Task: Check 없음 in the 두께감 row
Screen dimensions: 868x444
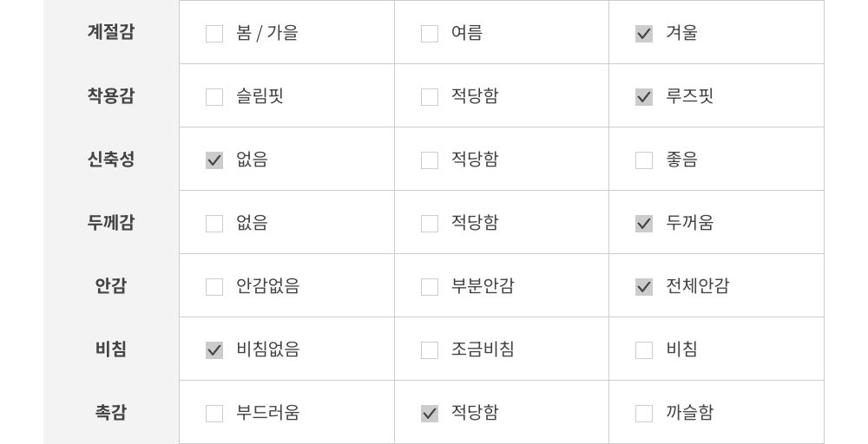Action: 214,224
